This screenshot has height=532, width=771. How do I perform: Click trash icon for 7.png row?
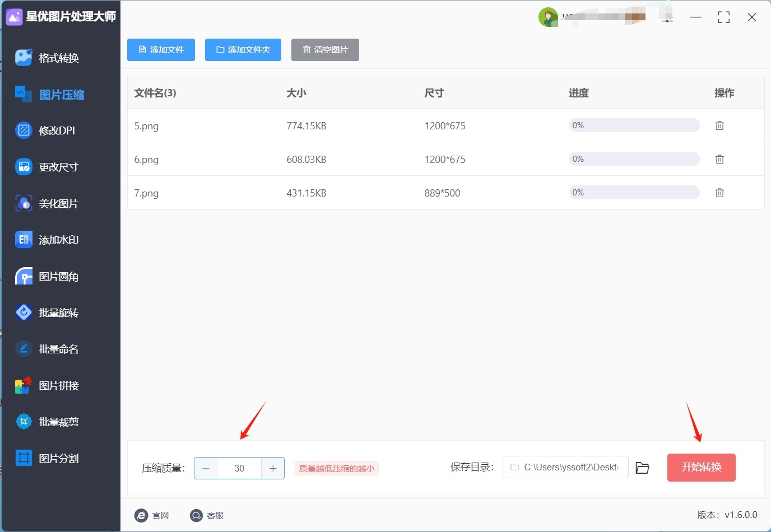[x=719, y=193]
